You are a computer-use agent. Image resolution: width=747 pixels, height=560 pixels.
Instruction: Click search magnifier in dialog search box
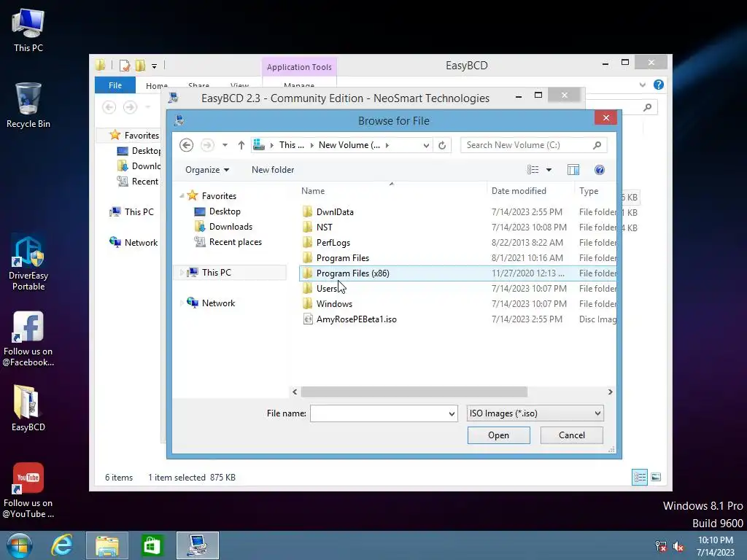point(597,145)
